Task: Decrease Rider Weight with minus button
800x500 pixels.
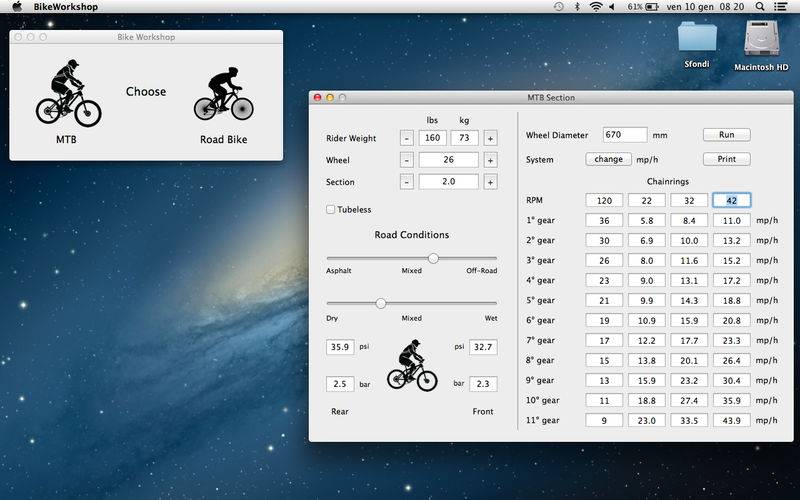Action: pos(407,138)
